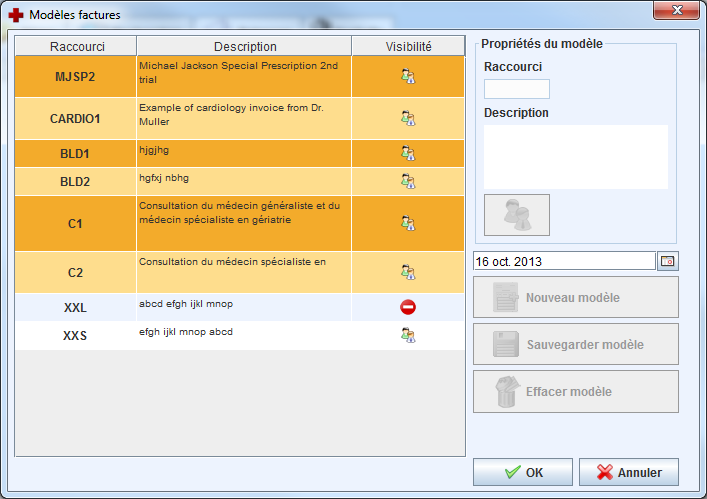Click the C2 row visibility icon
707x499 pixels.
(x=408, y=271)
